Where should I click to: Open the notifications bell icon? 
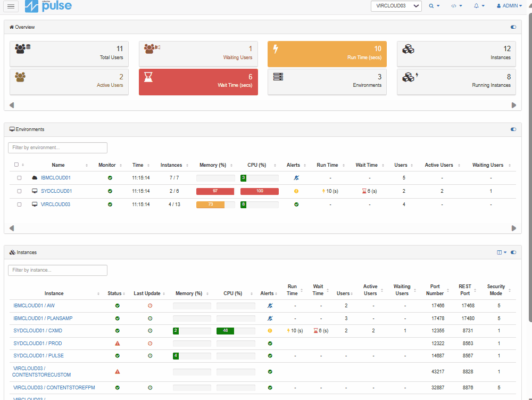click(x=477, y=6)
